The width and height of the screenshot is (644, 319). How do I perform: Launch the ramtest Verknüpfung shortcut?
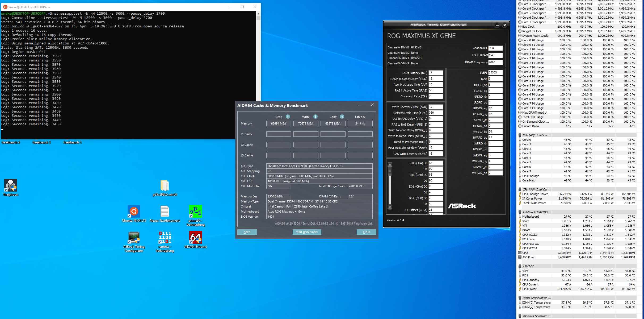pyautogui.click(x=165, y=238)
